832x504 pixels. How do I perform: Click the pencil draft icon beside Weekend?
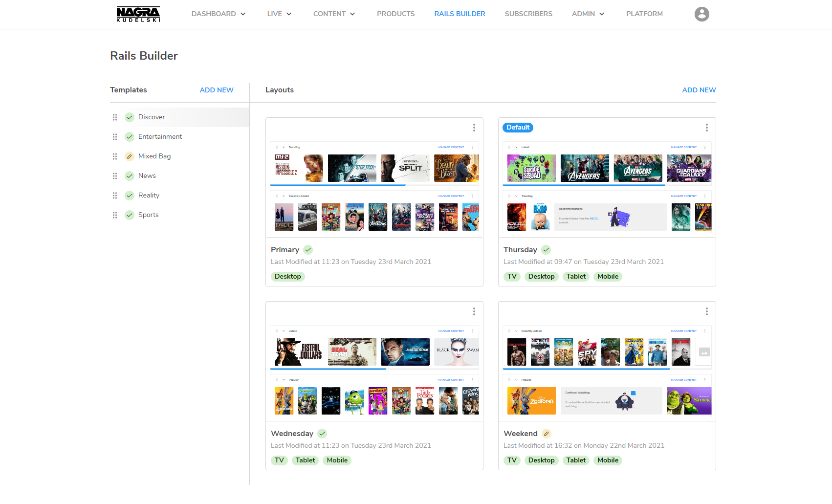(547, 434)
